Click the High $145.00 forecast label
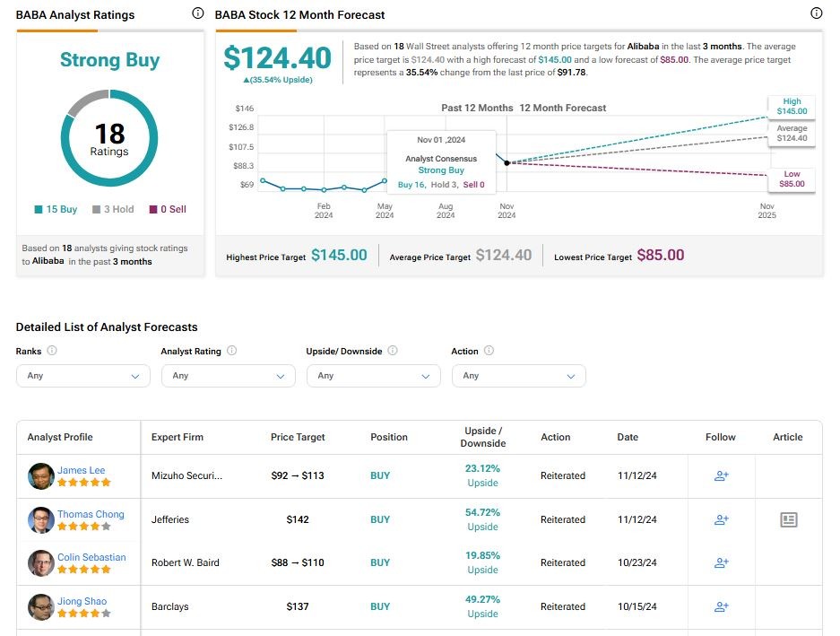Screen dimensions: 840x636 792,106
